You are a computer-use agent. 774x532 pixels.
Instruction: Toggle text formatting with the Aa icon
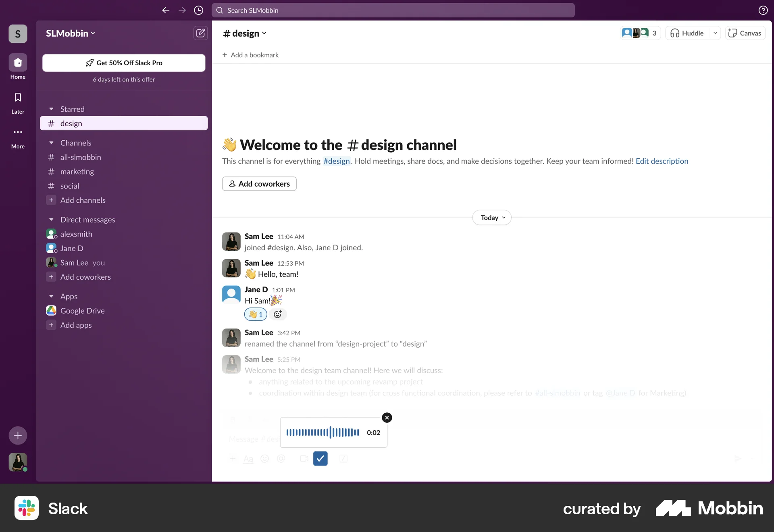(x=248, y=459)
